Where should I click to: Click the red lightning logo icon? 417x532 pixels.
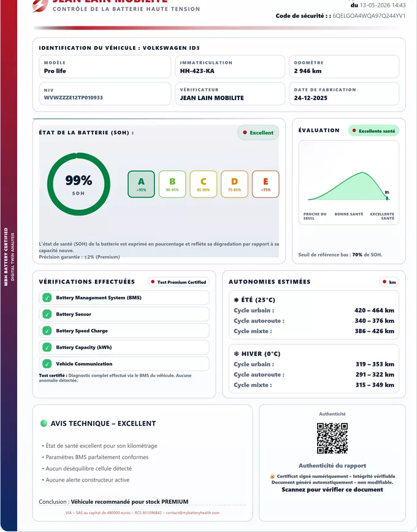pos(40,5)
